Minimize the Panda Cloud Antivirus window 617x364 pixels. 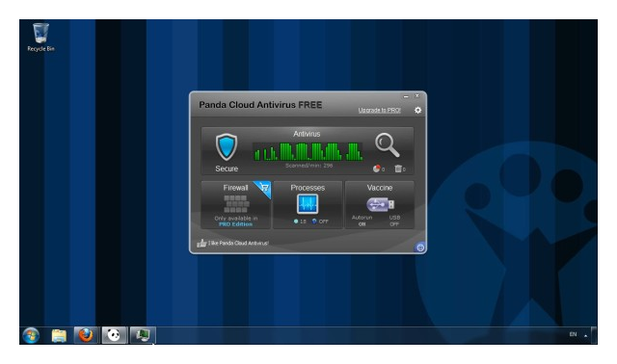point(406,96)
